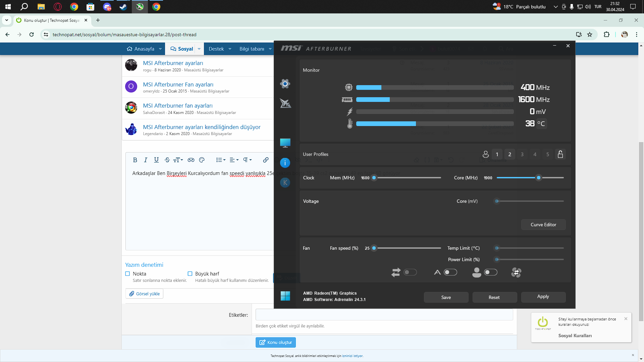Open the hardware monitor screen icon
The height and width of the screenshot is (362, 644).
point(285,143)
